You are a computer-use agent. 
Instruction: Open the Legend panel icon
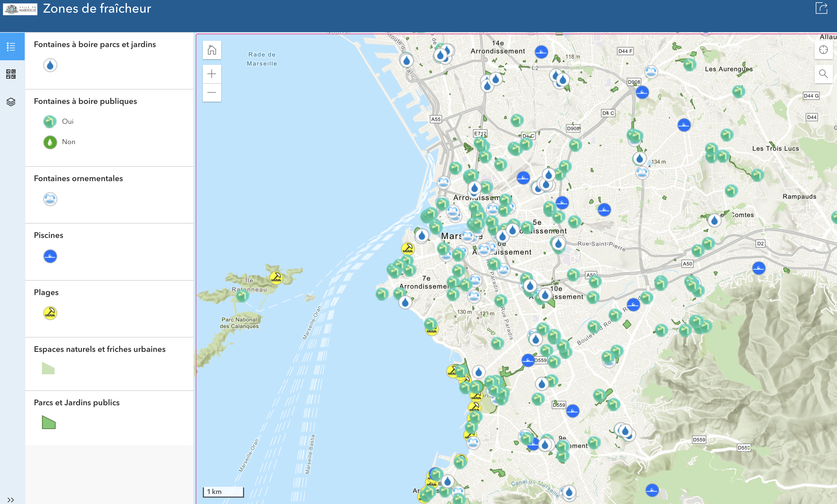tap(11, 46)
